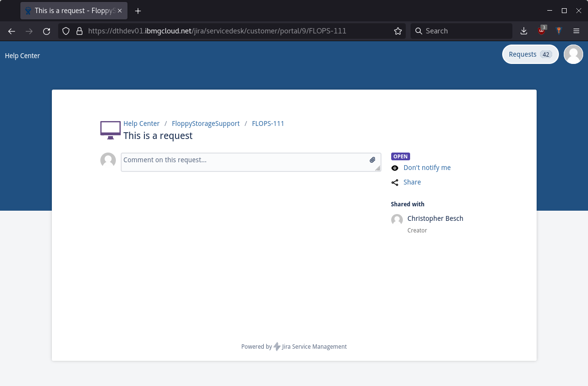Click the Help Center breadcrumb link
Image resolution: width=588 pixels, height=386 pixels.
pos(141,124)
